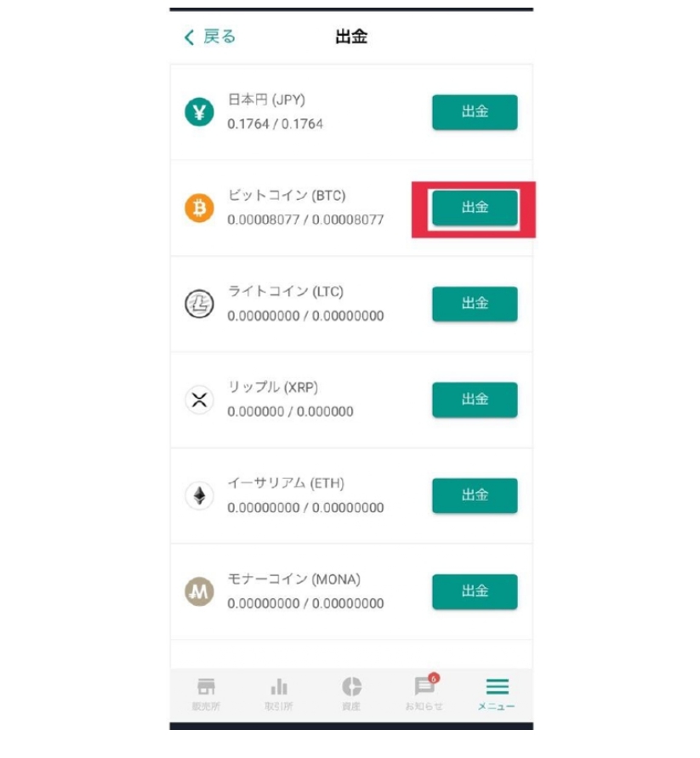Tap 出金 for Ethereum (ETH)
The image size is (700, 758).
click(475, 495)
